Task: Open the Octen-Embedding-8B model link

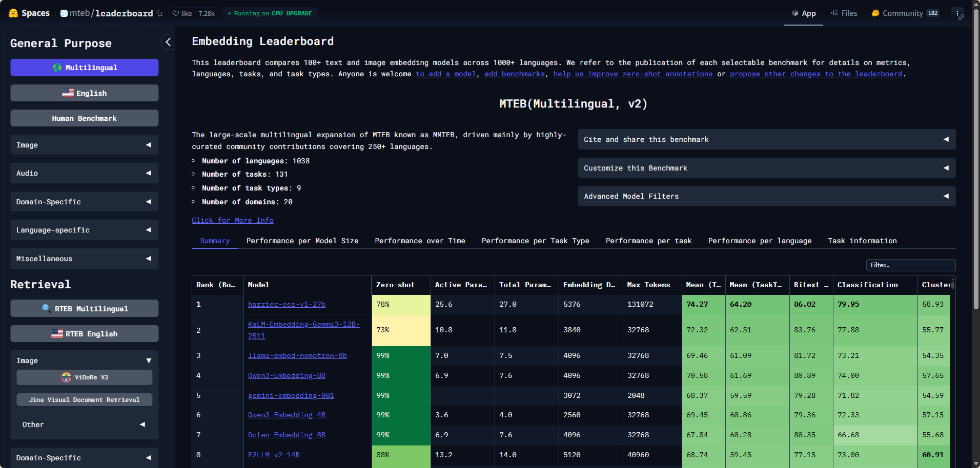Action: pyautogui.click(x=287, y=435)
